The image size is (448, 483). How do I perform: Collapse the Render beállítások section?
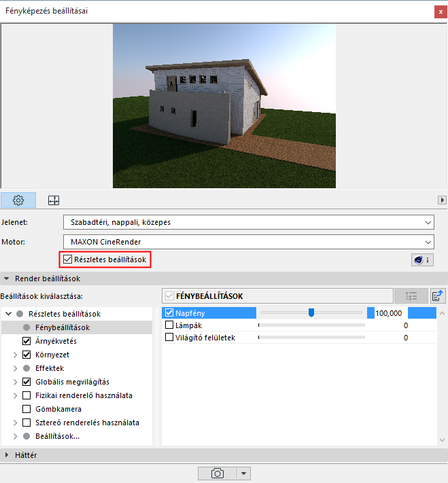pyautogui.click(x=6, y=279)
